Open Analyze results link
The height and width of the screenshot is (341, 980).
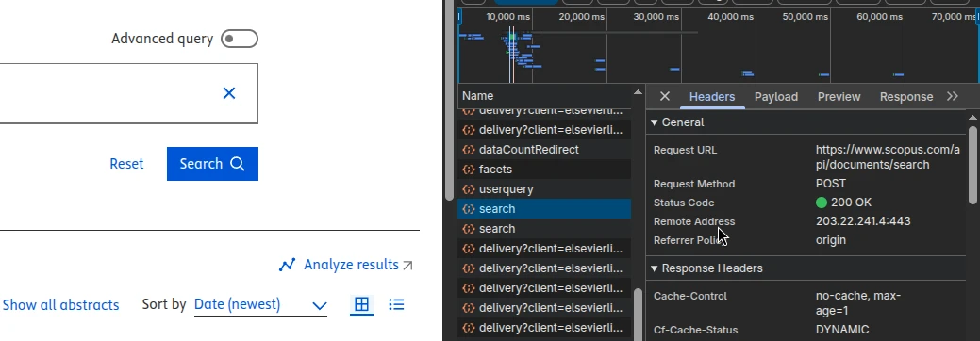tap(351, 265)
